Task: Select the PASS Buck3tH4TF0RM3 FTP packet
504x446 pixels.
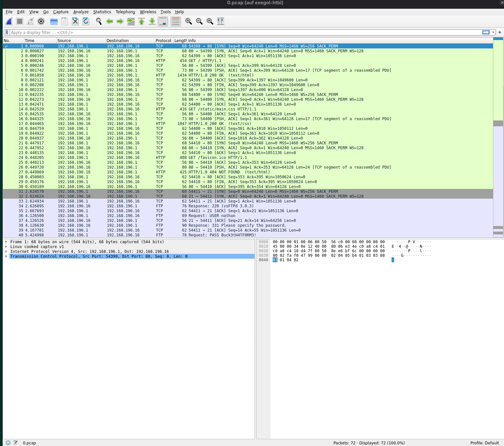Action: point(129,235)
